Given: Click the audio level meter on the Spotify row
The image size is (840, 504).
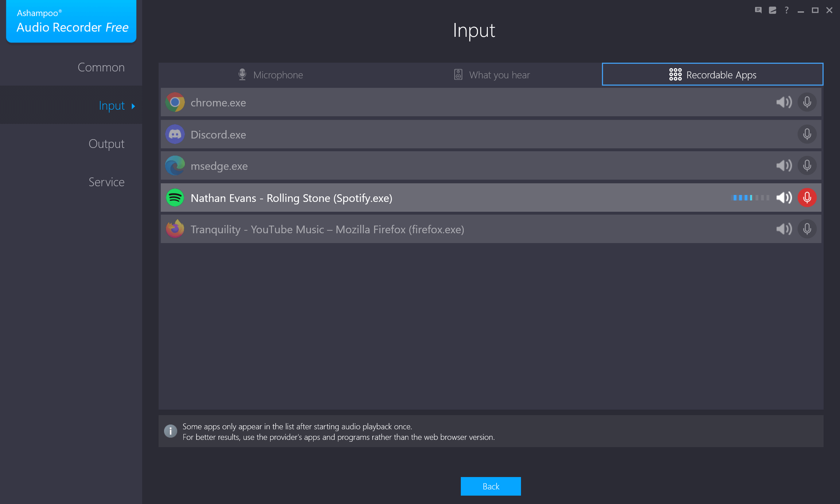Looking at the screenshot, I should pyautogui.click(x=750, y=198).
